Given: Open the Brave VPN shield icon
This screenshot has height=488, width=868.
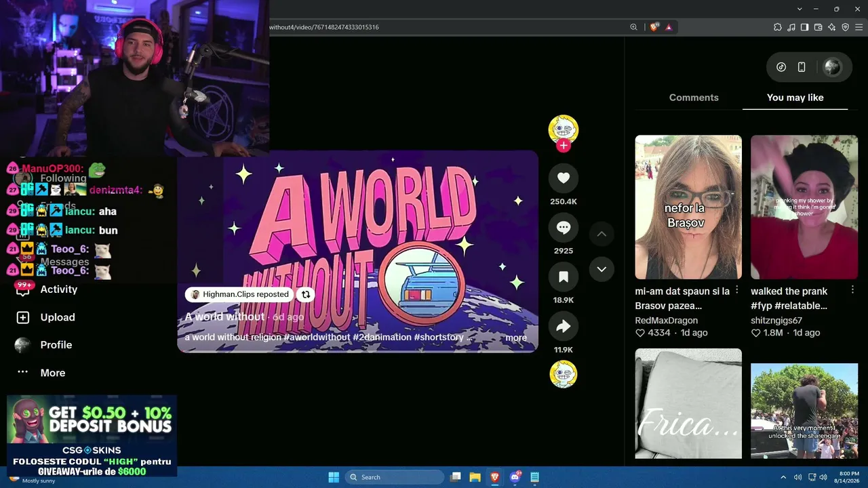Looking at the screenshot, I should coord(845,27).
